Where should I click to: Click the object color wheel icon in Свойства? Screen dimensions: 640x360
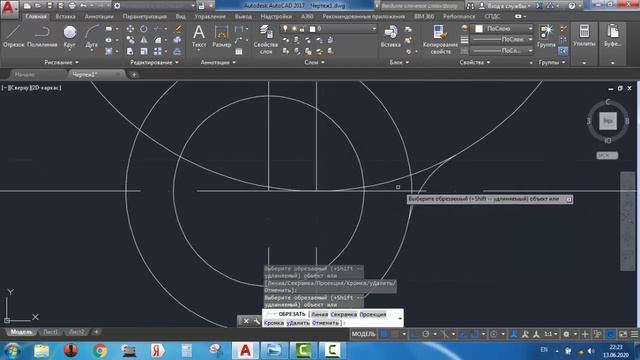tap(464, 29)
